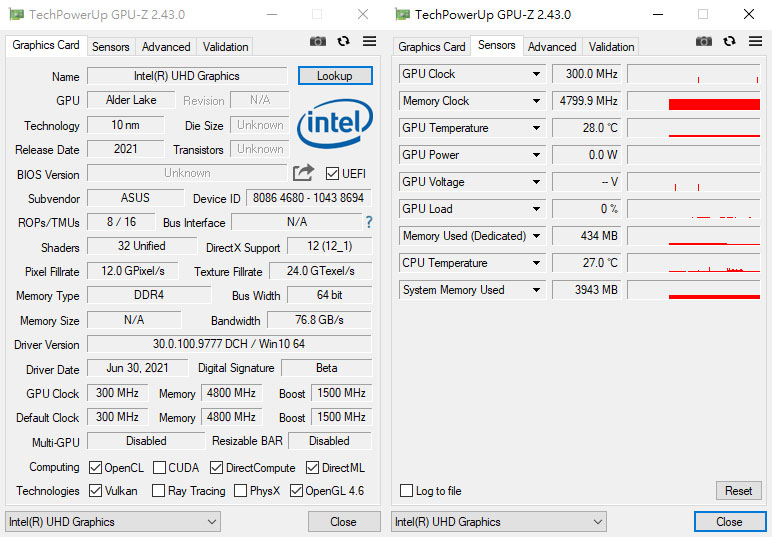Screen dimensions: 772x537
Task: Click the Lookup button
Action: point(335,76)
